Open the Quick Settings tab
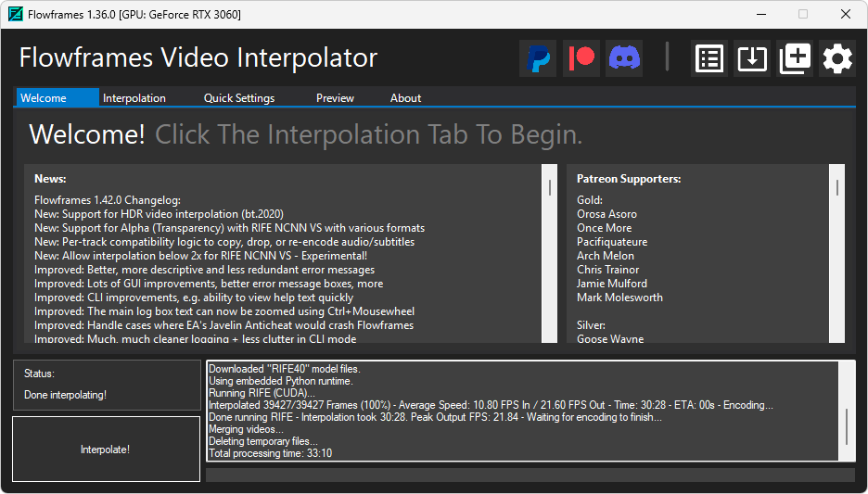868x494 pixels. pos(239,98)
